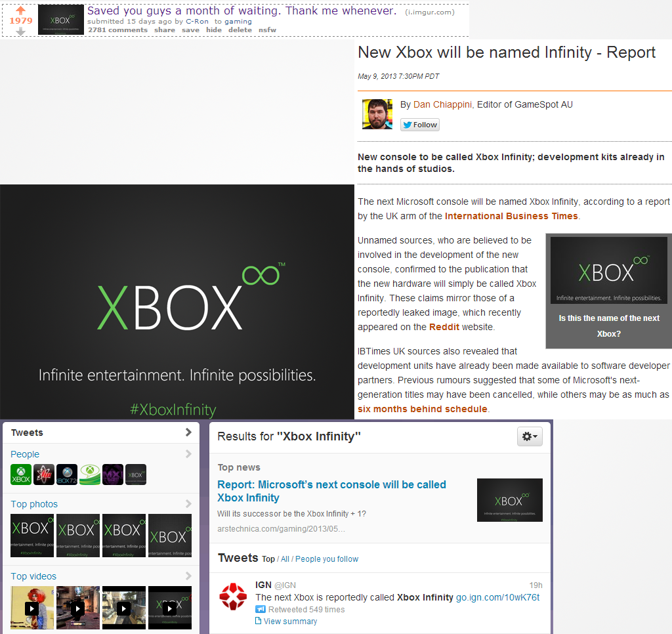Open the last Xbox photo under Top photos
This screenshot has height=634, width=672.
click(x=170, y=536)
